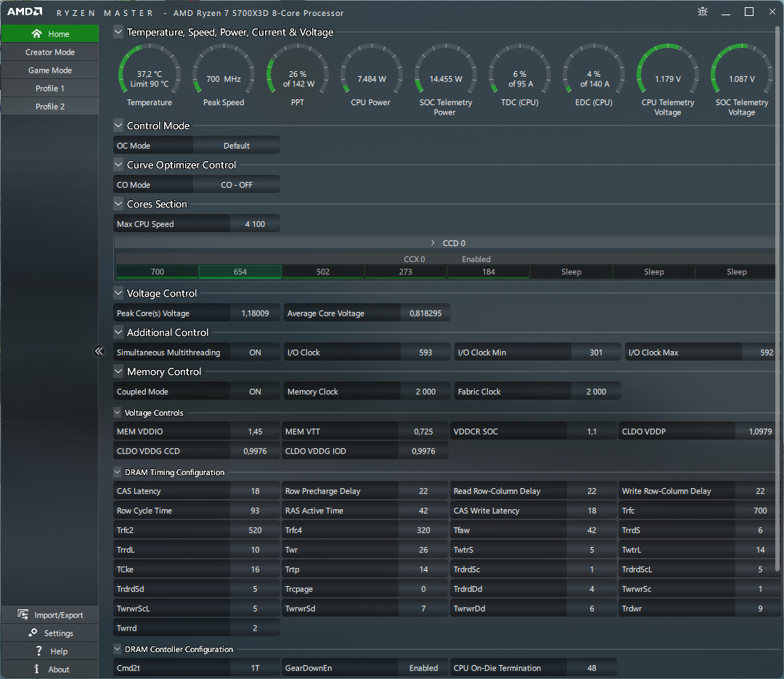The width and height of the screenshot is (784, 679).
Task: Switch to Game Mode tab
Action: pyautogui.click(x=50, y=70)
